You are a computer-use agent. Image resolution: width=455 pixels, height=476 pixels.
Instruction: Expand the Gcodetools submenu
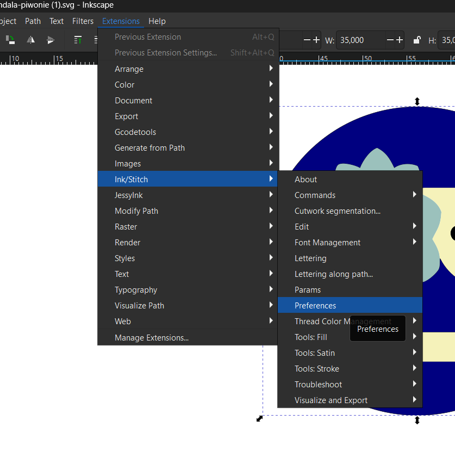(x=188, y=132)
